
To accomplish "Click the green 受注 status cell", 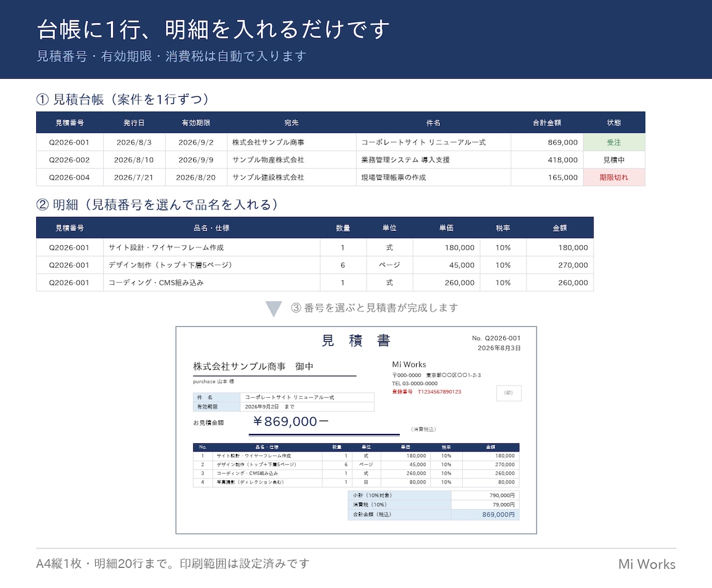I will [614, 142].
